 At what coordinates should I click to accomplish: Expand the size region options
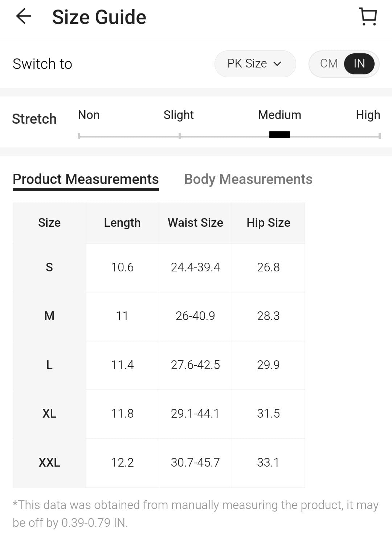[255, 63]
